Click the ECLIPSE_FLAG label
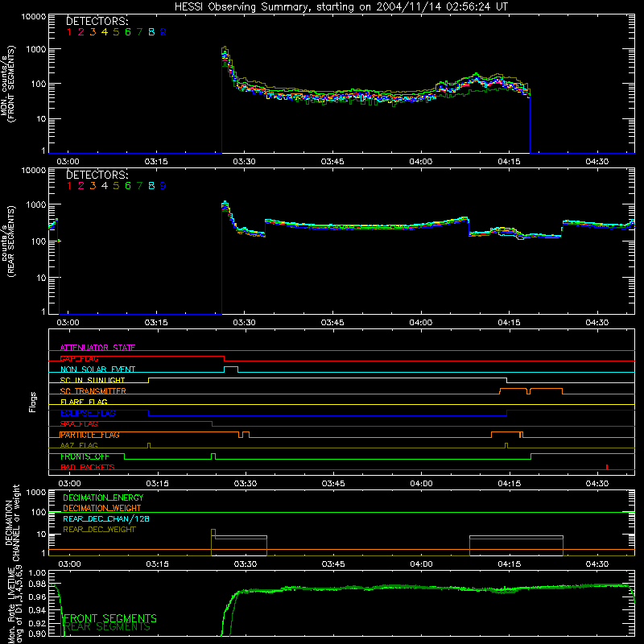Screen dimensions: 644x644 click(x=88, y=413)
